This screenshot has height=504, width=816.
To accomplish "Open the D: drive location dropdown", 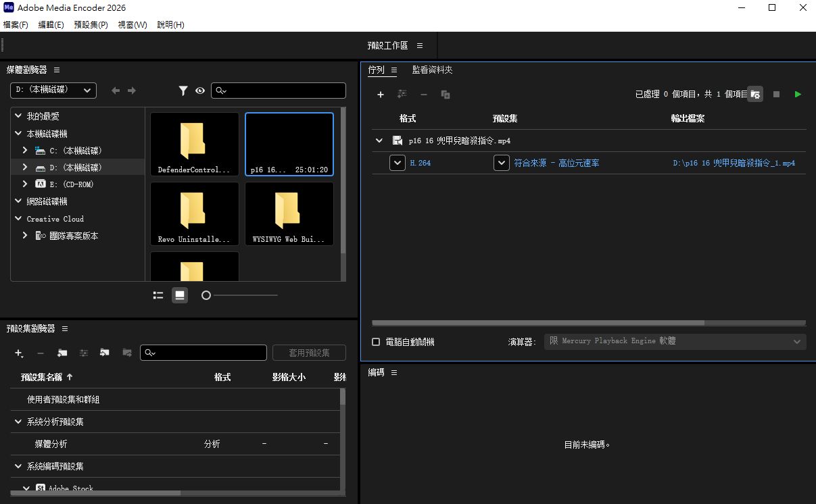I will (x=53, y=90).
